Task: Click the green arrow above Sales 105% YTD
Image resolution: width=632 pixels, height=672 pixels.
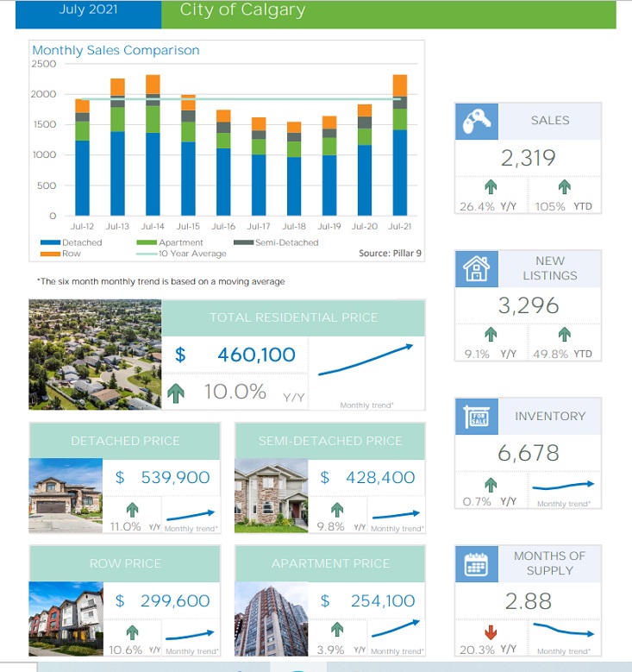Action: 564,187
